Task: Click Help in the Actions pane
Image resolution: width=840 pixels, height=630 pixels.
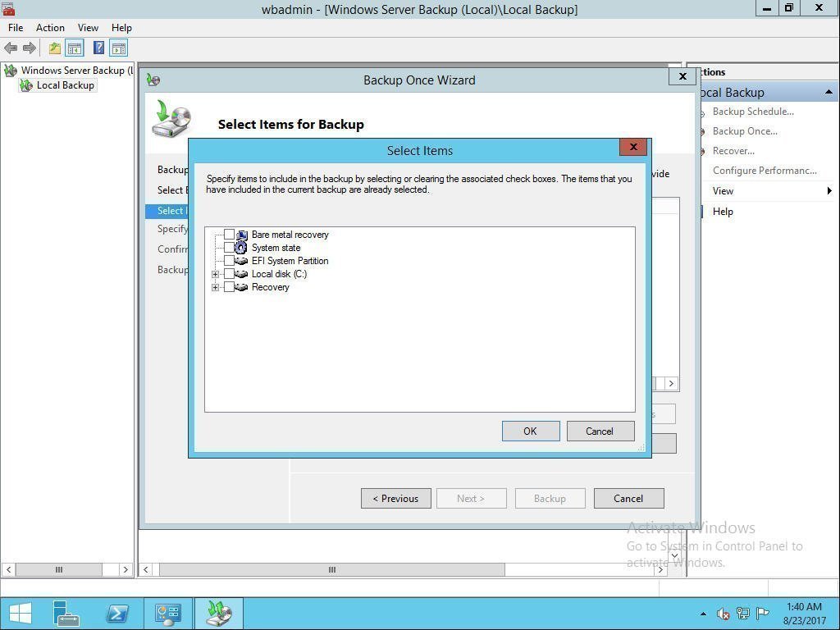Action: tap(723, 212)
